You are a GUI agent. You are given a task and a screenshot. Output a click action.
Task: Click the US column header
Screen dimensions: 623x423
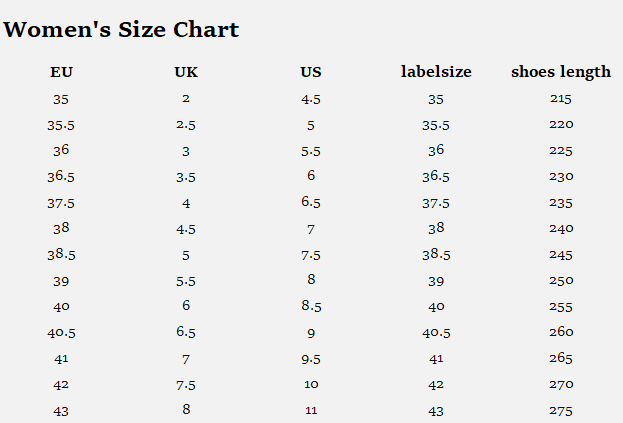pyautogui.click(x=311, y=72)
